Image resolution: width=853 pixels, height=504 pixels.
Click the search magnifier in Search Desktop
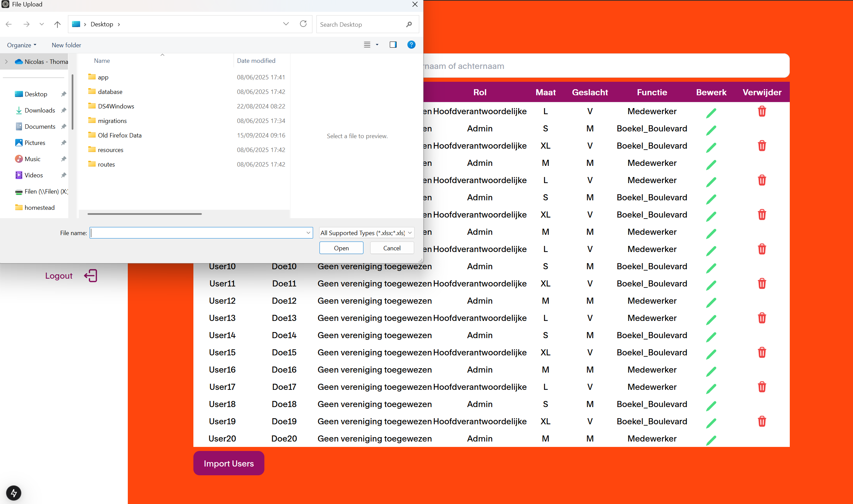(409, 24)
